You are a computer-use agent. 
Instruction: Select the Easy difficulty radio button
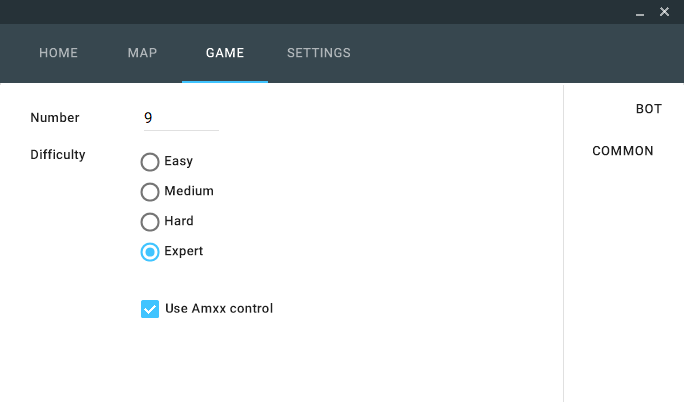click(x=150, y=162)
